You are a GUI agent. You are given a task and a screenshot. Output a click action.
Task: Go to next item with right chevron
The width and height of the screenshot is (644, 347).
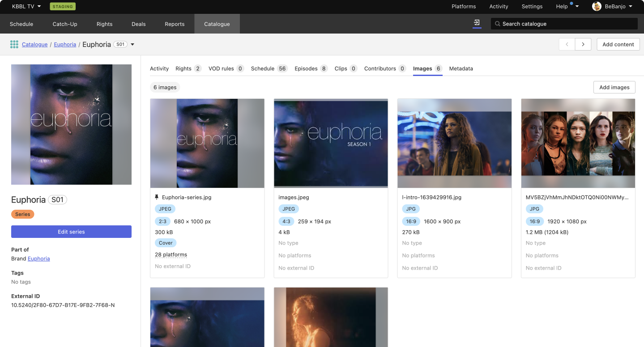[x=583, y=44]
